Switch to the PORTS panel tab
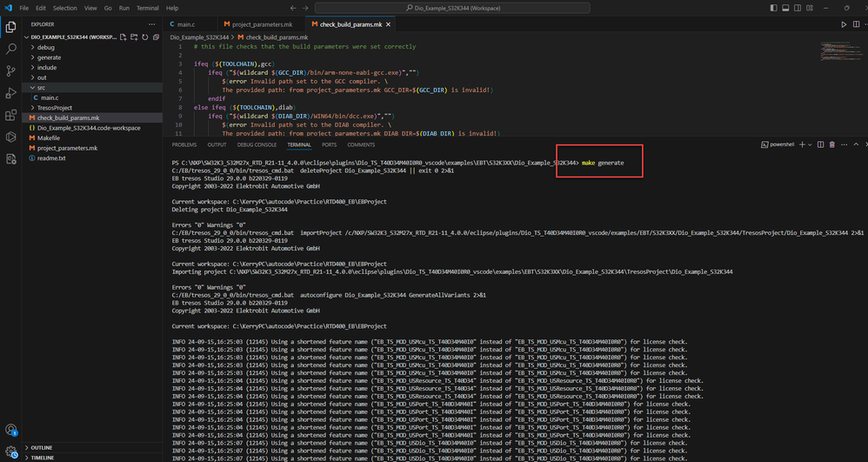Screen dimensions: 868x462 pos(329,144)
